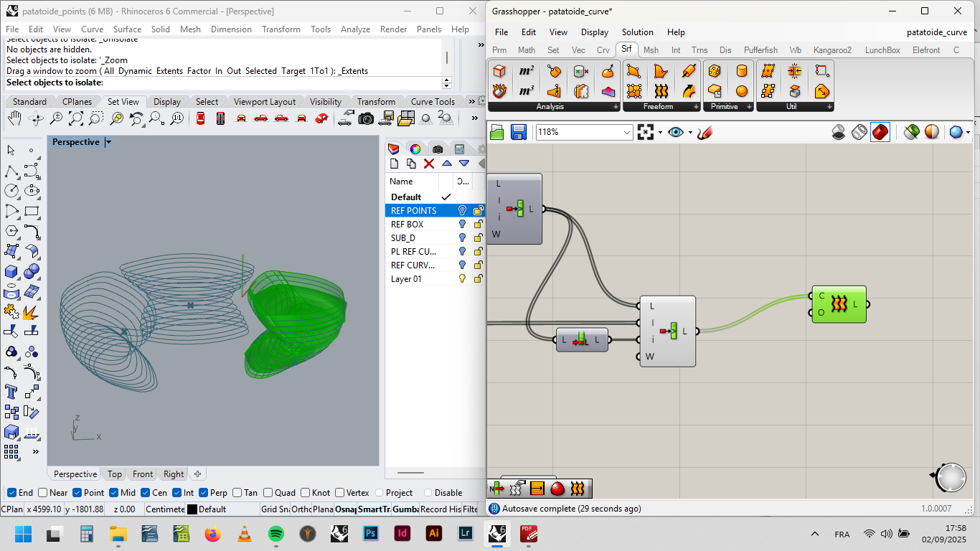Click the camera icon in Rhino toolbar
This screenshot has width=980, height=551.
366,118
